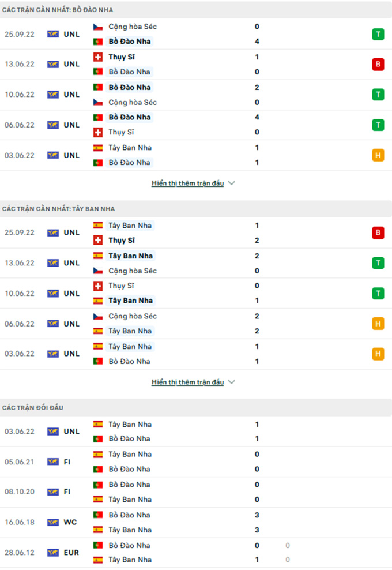Select the "CÁC TRẬN ĐỐI ĐẦU" section header

(x=33, y=408)
